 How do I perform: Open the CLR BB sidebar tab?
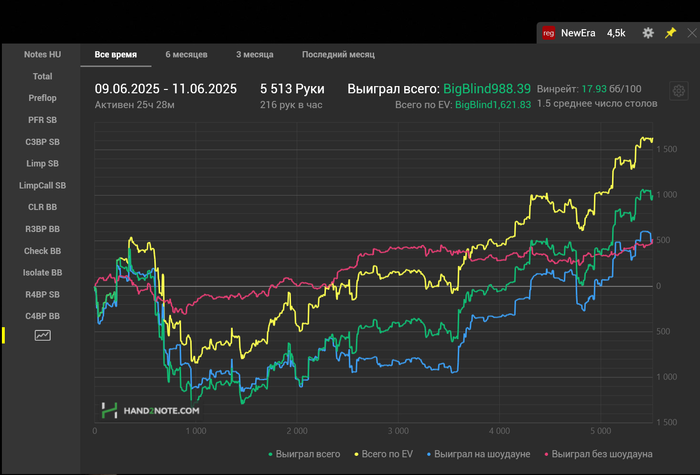pyautogui.click(x=42, y=207)
